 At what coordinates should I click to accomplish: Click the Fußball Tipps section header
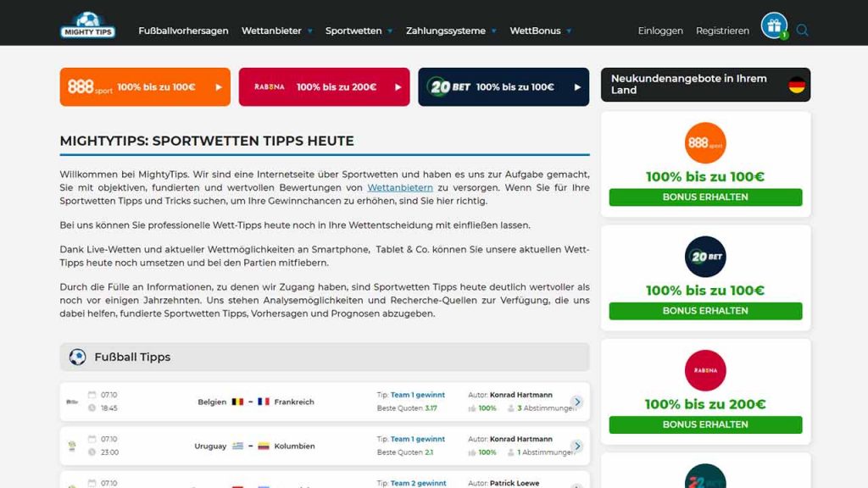point(325,357)
